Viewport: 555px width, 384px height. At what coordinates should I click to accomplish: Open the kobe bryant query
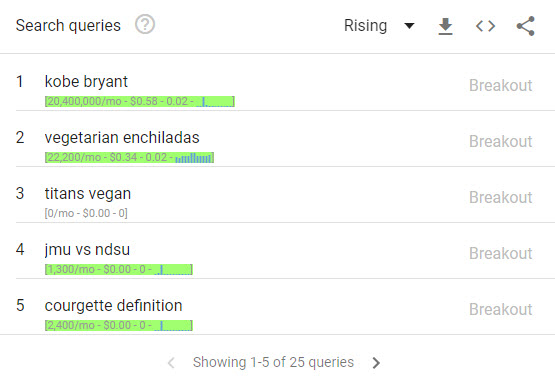86,81
